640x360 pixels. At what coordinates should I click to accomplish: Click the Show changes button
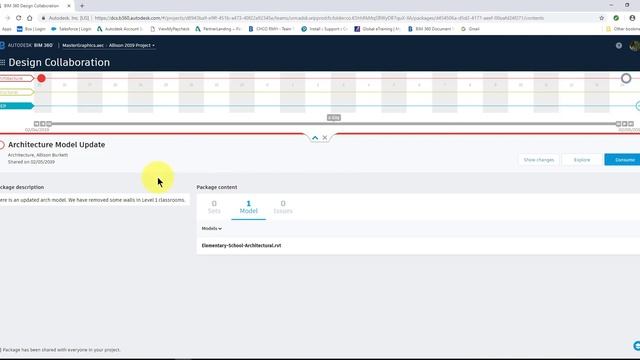(x=539, y=160)
